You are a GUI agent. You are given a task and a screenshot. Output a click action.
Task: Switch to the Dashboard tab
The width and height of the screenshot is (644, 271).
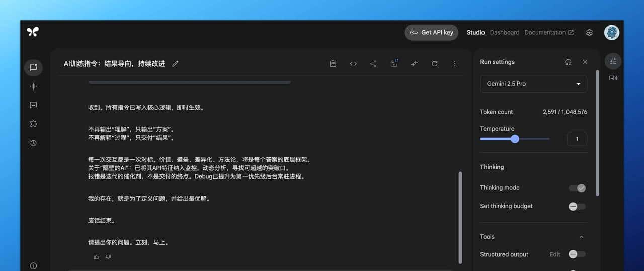[505, 32]
